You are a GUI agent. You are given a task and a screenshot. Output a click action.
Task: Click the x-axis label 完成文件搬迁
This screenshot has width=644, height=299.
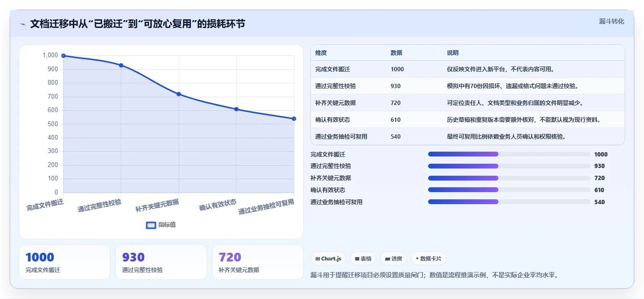tap(45, 204)
